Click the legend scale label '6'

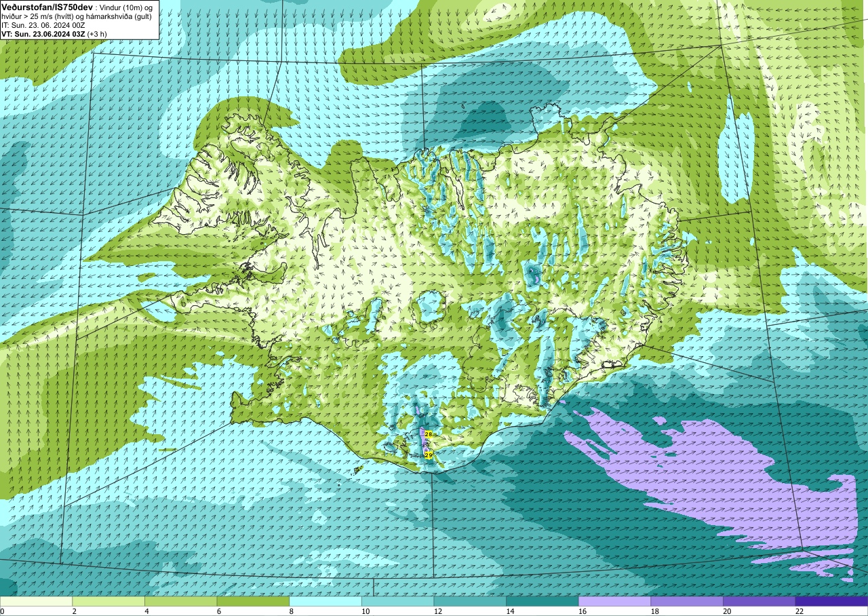(x=219, y=611)
